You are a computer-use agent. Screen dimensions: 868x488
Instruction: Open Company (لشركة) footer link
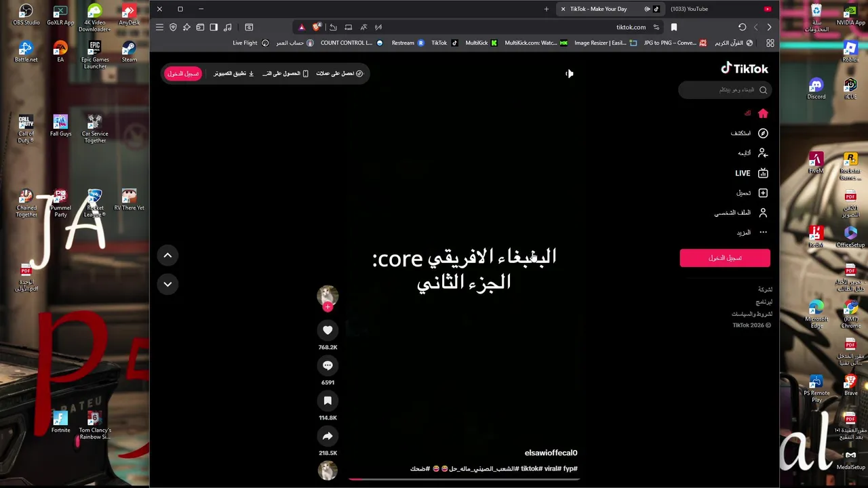click(765, 289)
